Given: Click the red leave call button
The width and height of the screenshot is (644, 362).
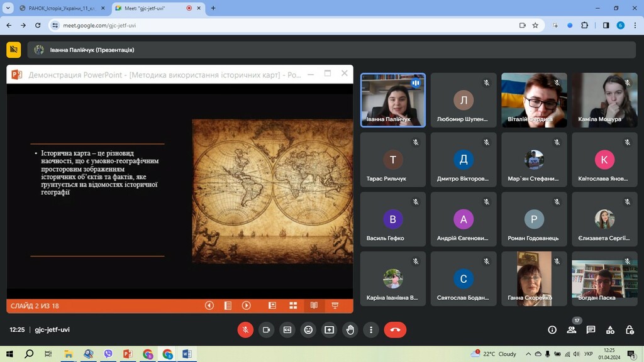Looking at the screenshot, I should pyautogui.click(x=395, y=329).
